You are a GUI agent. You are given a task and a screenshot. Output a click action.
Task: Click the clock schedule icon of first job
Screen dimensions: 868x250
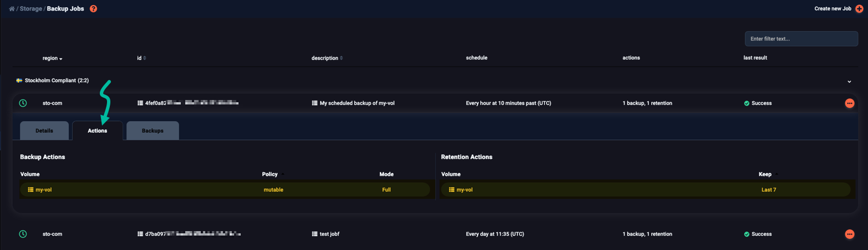pyautogui.click(x=23, y=103)
